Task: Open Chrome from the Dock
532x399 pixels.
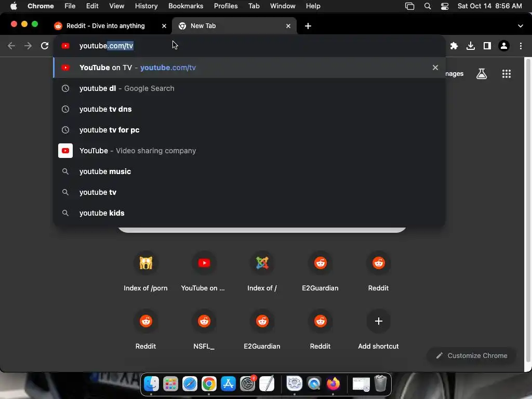Action: click(x=209, y=384)
